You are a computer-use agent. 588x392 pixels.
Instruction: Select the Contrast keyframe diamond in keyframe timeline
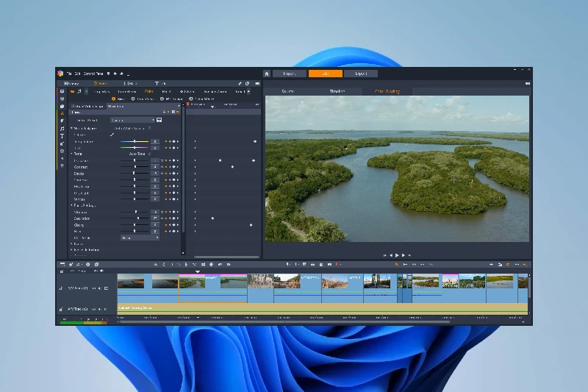point(232,167)
